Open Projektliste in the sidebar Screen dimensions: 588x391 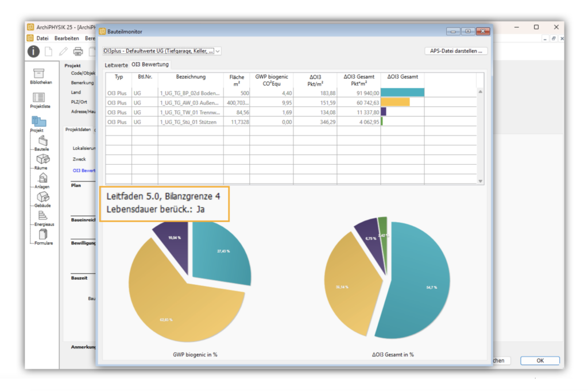tap(40, 100)
